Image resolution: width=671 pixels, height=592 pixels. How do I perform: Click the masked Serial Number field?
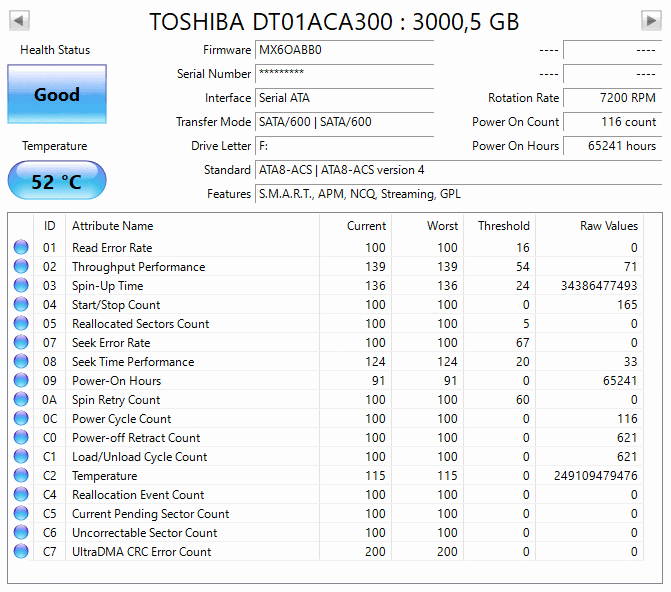(344, 74)
